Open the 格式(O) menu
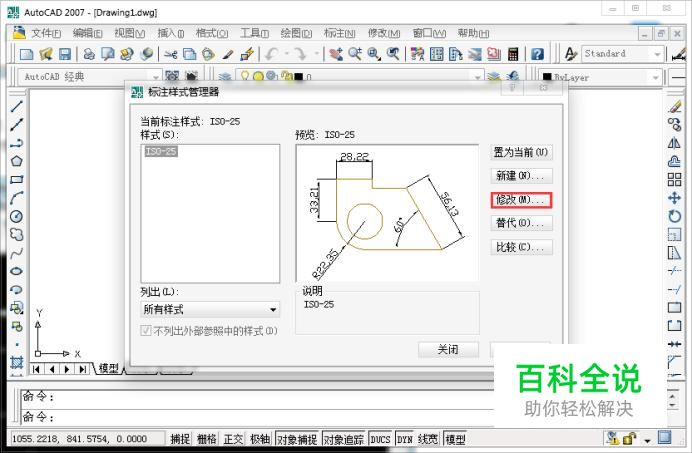Viewport: 692px width, 453px height. coord(212,33)
